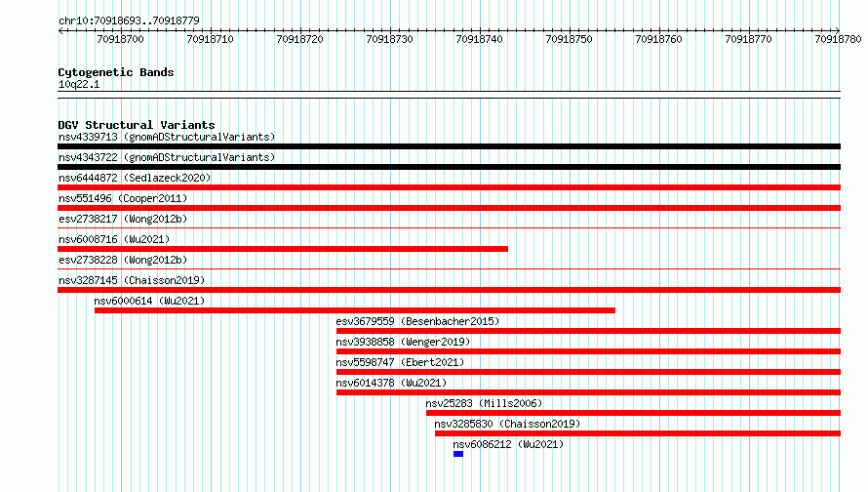
Task: Select the red bar under nsv6444872
Action: click(x=449, y=187)
